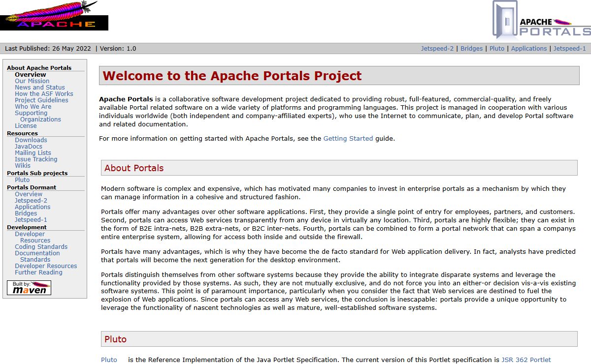Open Project Guidelines in sidebar

point(41,100)
